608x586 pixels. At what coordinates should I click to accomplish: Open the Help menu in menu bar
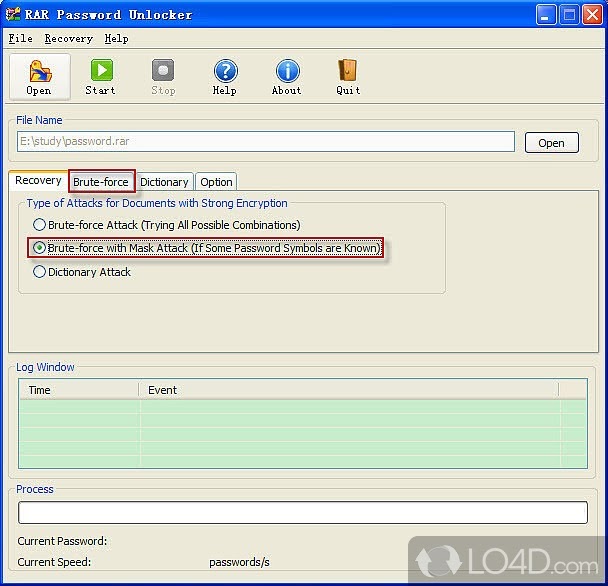[116, 38]
